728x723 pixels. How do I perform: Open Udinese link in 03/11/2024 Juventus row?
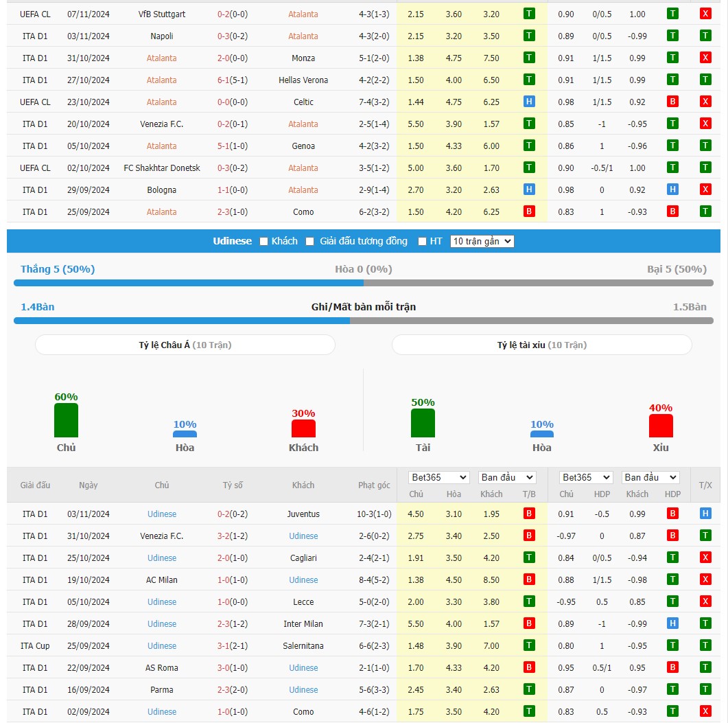[x=161, y=514]
